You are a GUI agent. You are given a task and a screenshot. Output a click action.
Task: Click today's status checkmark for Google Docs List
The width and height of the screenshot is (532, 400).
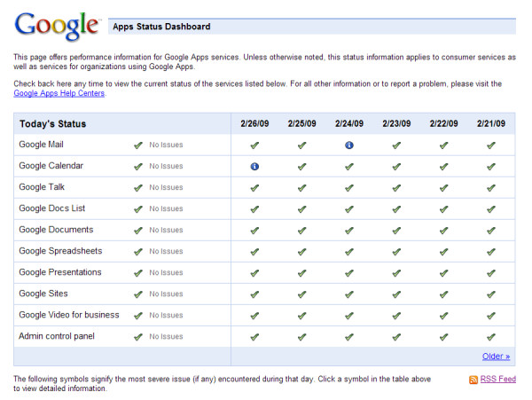point(138,209)
